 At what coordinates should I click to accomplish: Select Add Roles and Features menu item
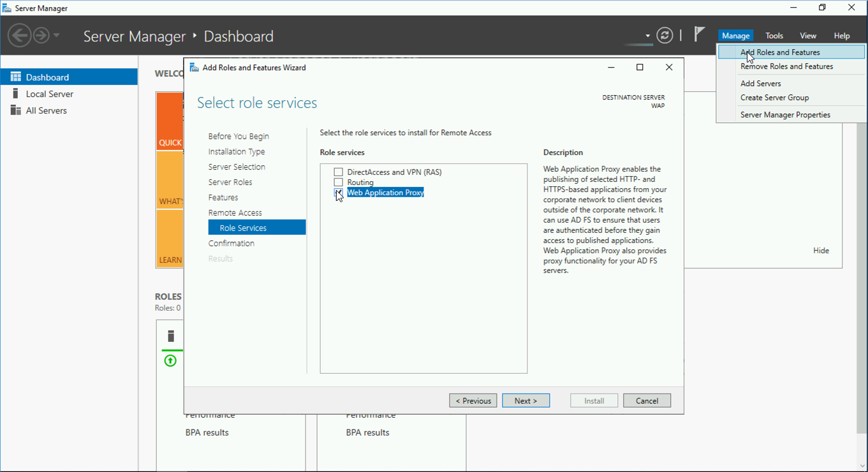tap(791, 52)
